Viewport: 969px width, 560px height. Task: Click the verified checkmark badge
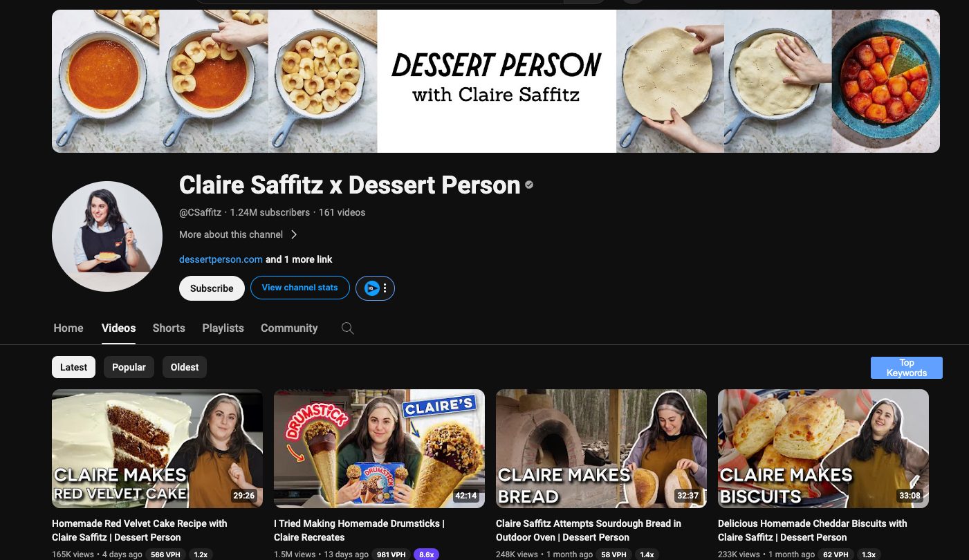click(x=529, y=185)
